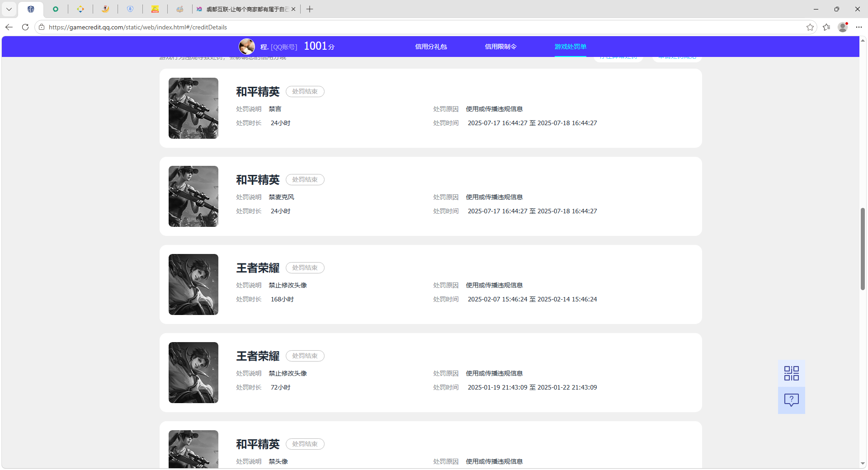Viewport: 868px width, 470px height.
Task: Click 处罚结束 badge on the 禁言 card
Action: (305, 91)
